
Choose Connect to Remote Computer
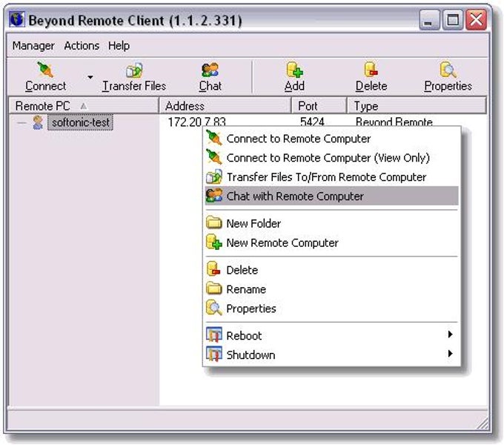coord(332,139)
